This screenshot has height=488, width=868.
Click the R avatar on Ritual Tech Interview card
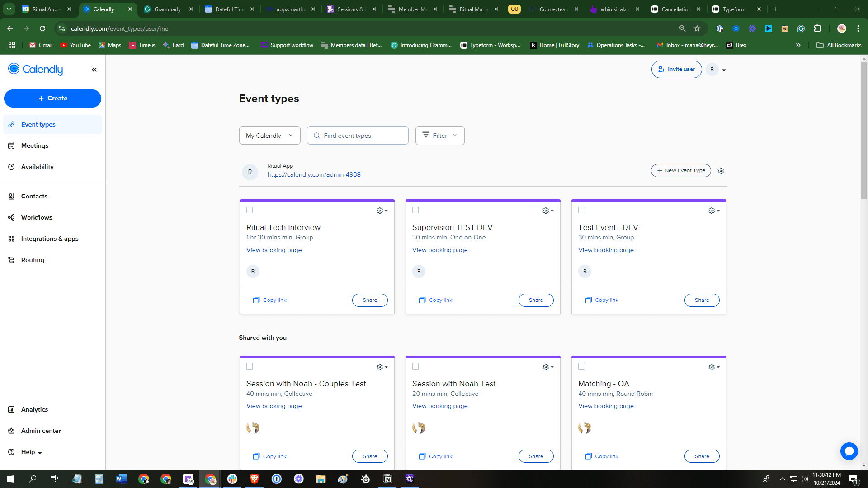[x=253, y=271]
